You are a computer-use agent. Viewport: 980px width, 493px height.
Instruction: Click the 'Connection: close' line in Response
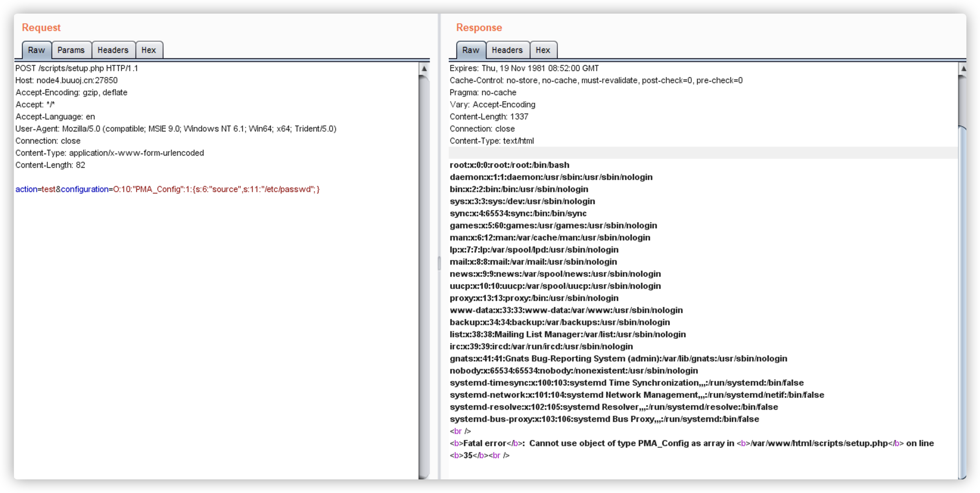coord(482,129)
